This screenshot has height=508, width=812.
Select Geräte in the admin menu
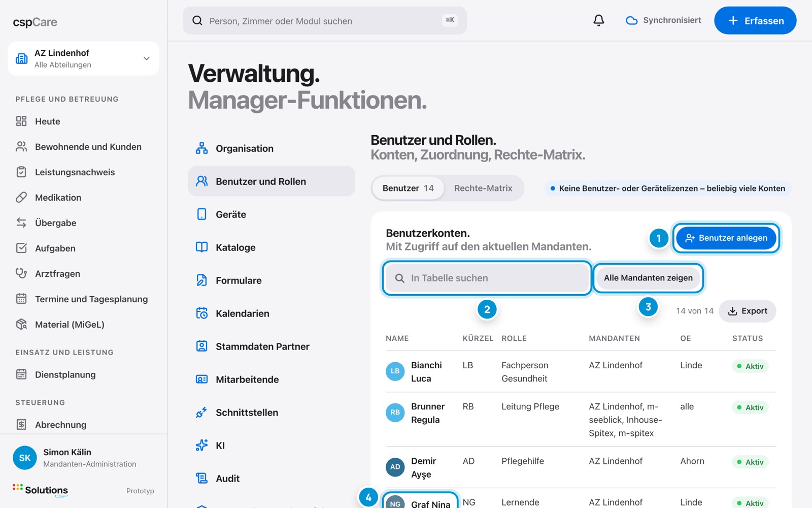272,214
